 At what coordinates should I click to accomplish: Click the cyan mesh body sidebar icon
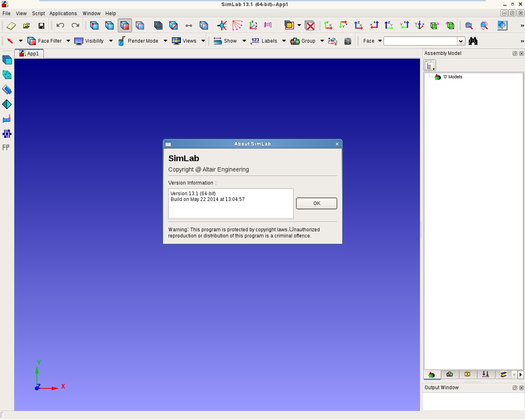[x=7, y=75]
